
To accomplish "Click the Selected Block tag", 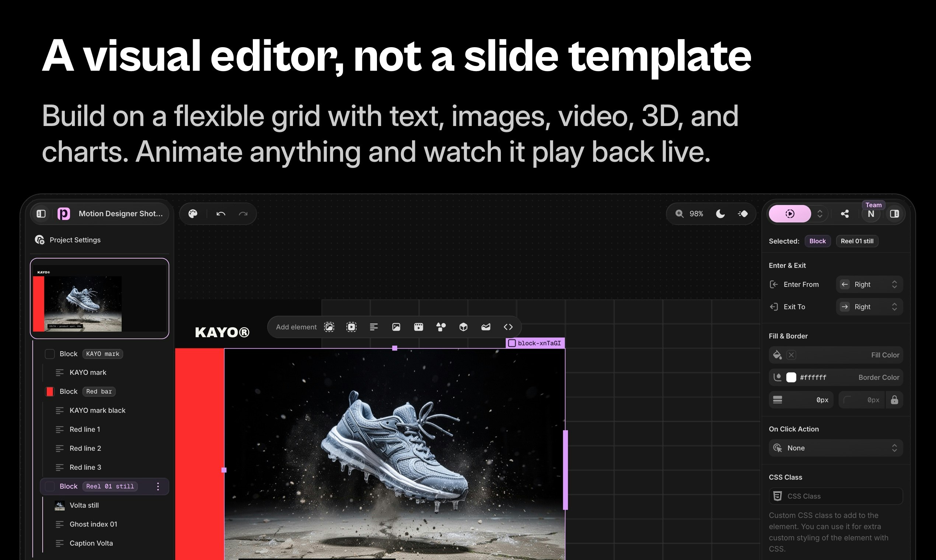I will [817, 241].
